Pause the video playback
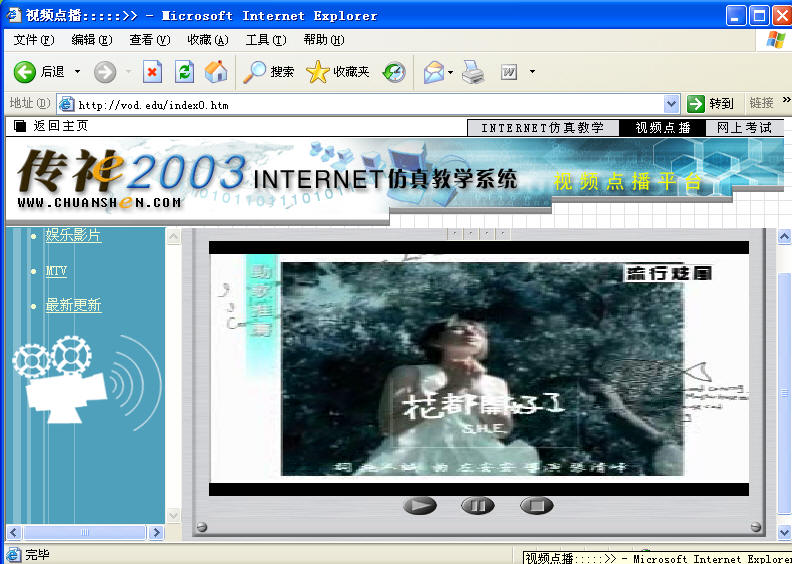The image size is (792, 564). [478, 506]
